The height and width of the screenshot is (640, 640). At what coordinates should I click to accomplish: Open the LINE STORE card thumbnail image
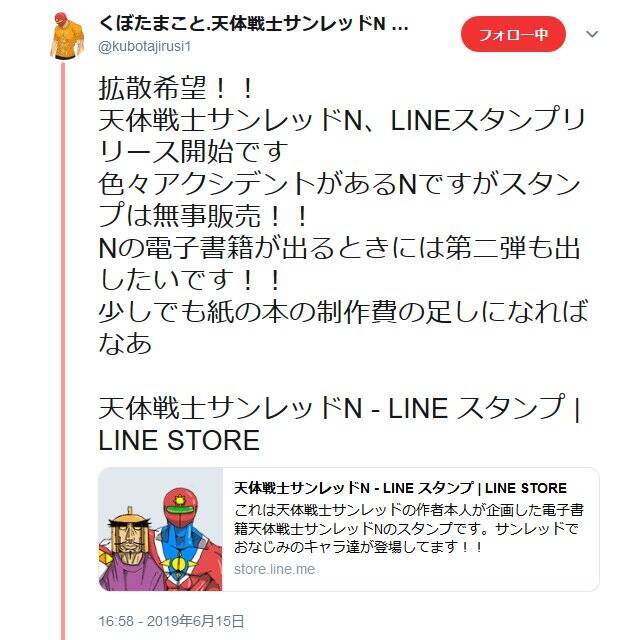click(161, 529)
